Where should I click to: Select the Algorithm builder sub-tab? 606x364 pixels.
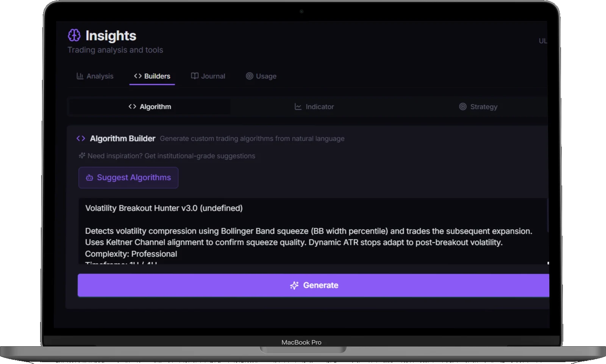click(x=150, y=107)
